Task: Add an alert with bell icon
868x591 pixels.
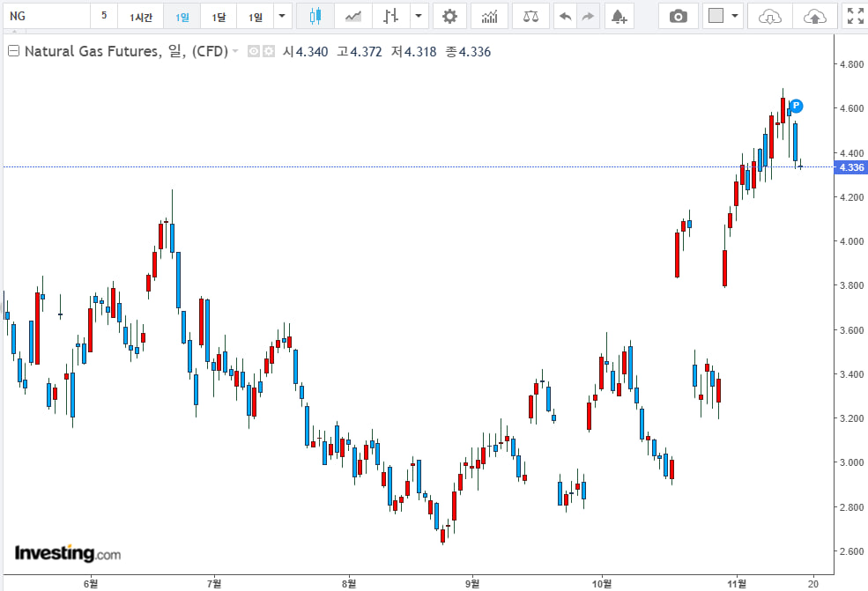Action: coord(619,16)
